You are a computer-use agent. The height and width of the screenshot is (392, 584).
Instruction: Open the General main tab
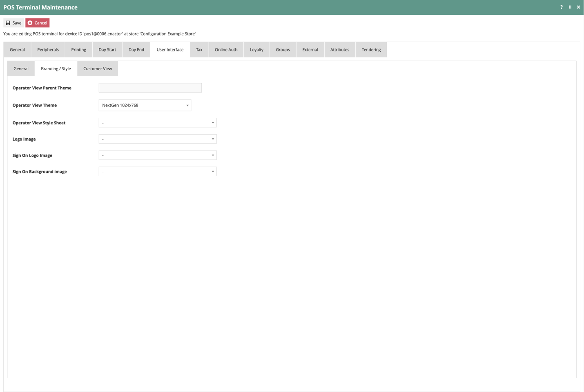click(x=17, y=50)
